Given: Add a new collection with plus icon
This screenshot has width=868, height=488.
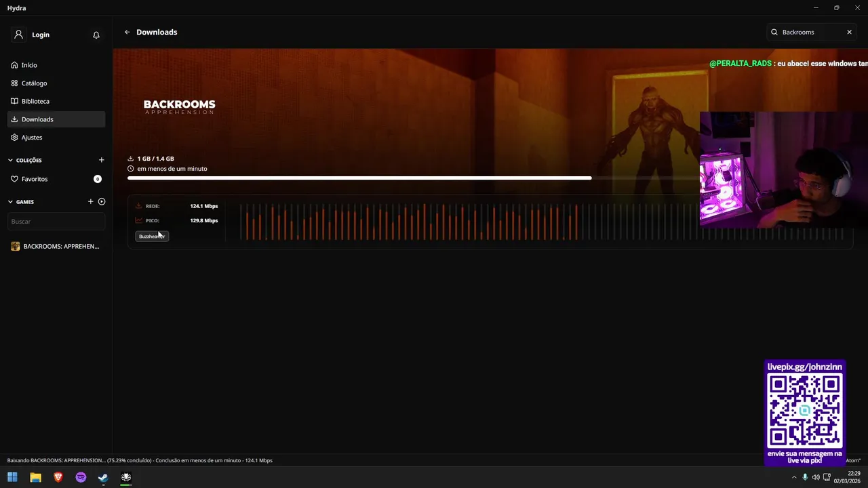Looking at the screenshot, I should (x=102, y=160).
